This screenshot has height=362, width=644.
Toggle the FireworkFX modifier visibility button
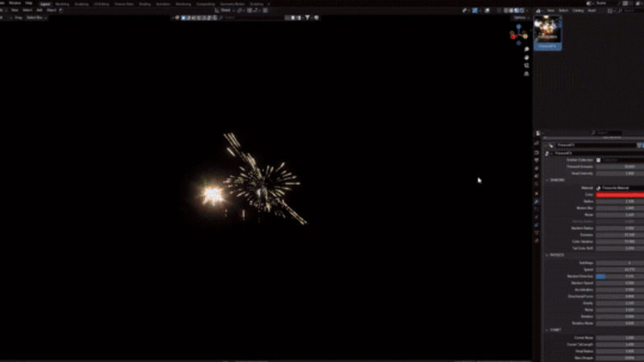[x=642, y=146]
